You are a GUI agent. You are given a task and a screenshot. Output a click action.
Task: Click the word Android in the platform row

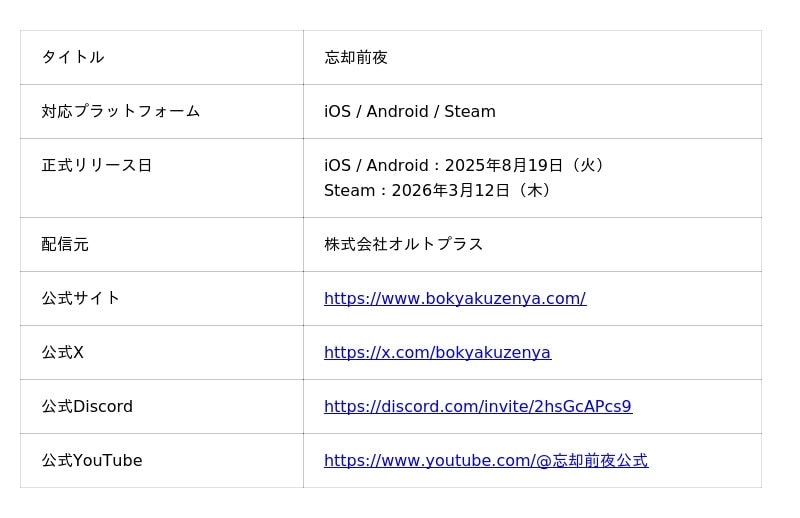(x=397, y=111)
